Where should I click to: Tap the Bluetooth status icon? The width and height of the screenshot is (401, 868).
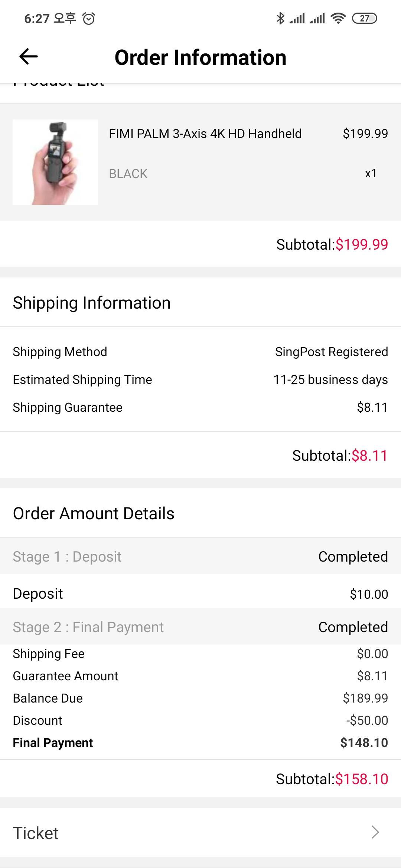point(280,18)
